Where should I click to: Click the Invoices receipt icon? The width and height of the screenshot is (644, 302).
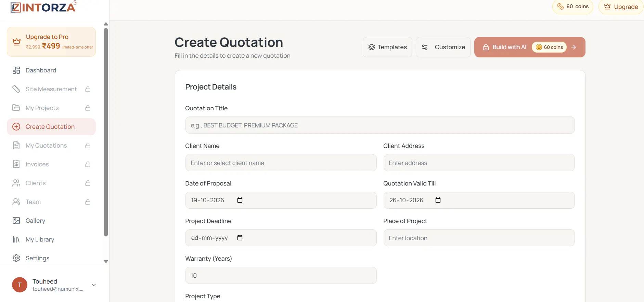point(16,164)
